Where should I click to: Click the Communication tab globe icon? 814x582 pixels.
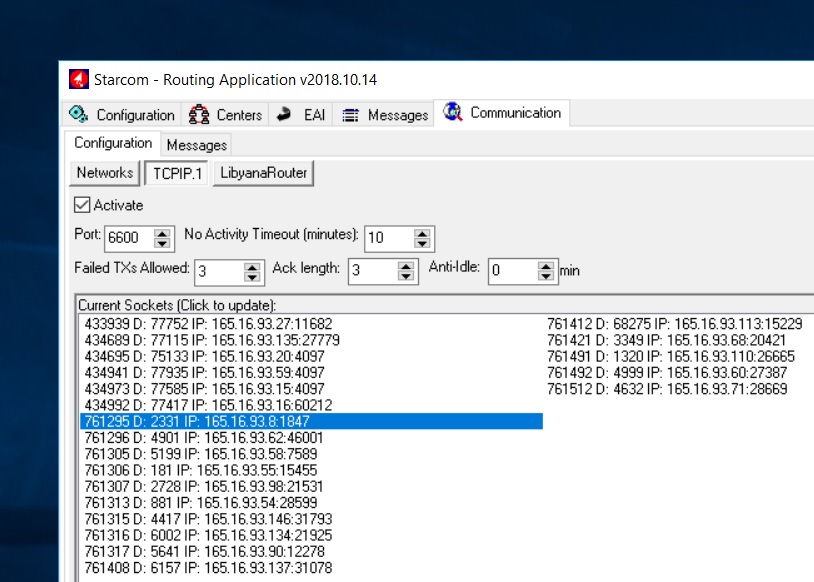[x=454, y=113]
